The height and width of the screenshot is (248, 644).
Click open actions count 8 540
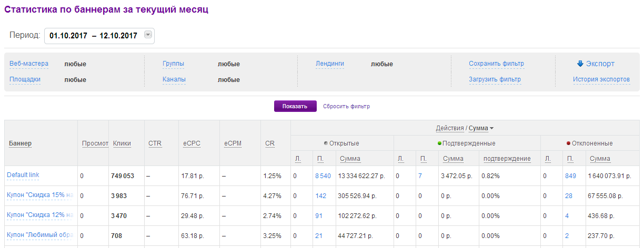coord(323,176)
